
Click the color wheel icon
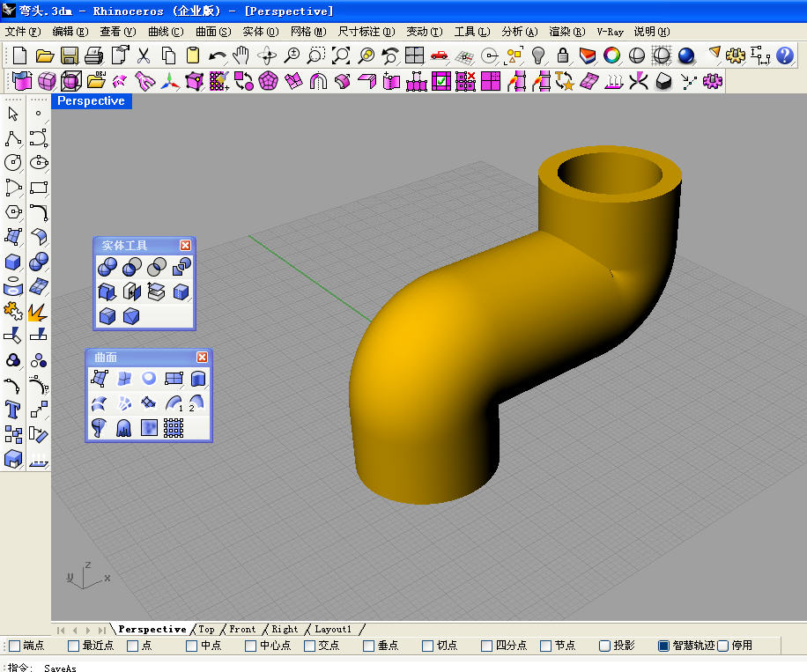(x=612, y=55)
